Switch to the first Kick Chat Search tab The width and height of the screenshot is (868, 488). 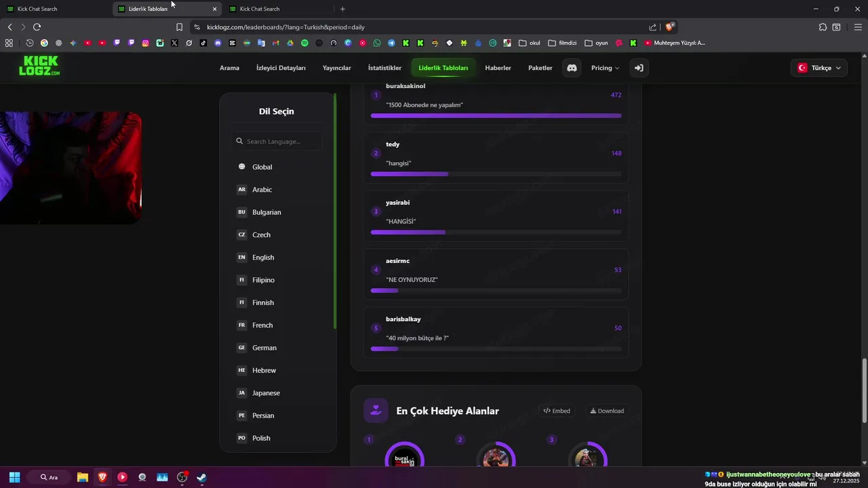(x=54, y=9)
